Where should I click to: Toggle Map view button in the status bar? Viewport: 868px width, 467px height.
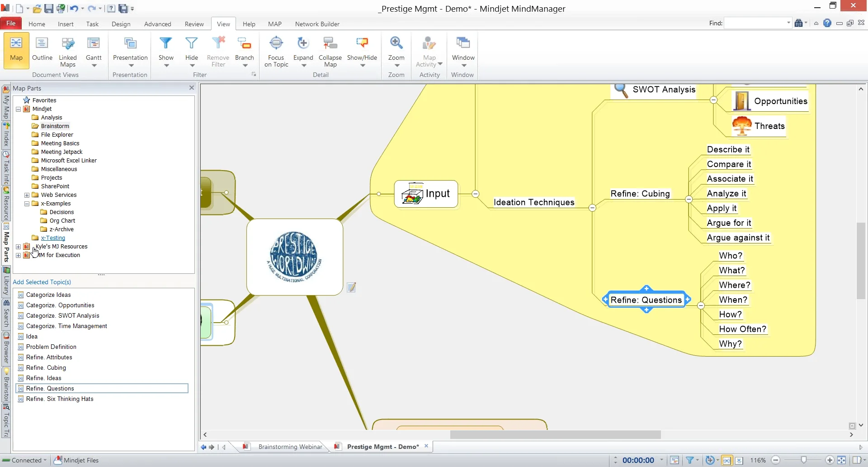(x=726, y=460)
